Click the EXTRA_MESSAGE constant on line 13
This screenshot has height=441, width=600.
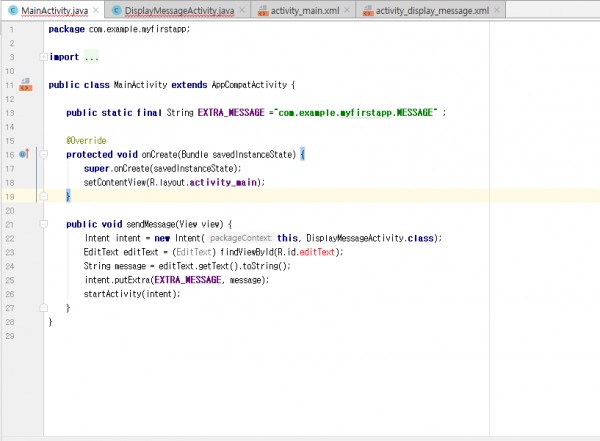point(231,113)
